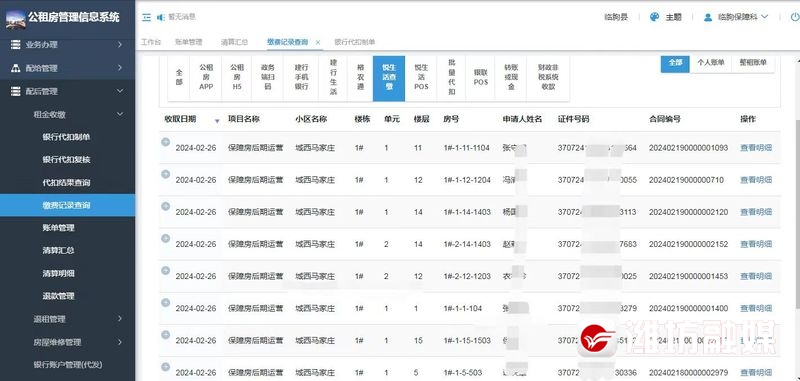Select the blue 全部 bill type button
This screenshot has width=800, height=381.
pos(675,63)
